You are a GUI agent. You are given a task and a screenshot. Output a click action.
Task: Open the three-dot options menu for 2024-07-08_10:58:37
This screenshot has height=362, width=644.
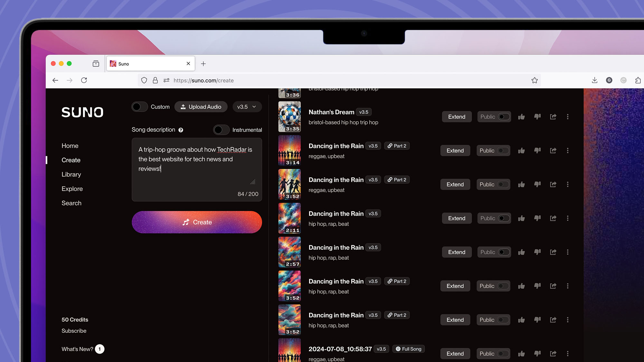click(568, 353)
